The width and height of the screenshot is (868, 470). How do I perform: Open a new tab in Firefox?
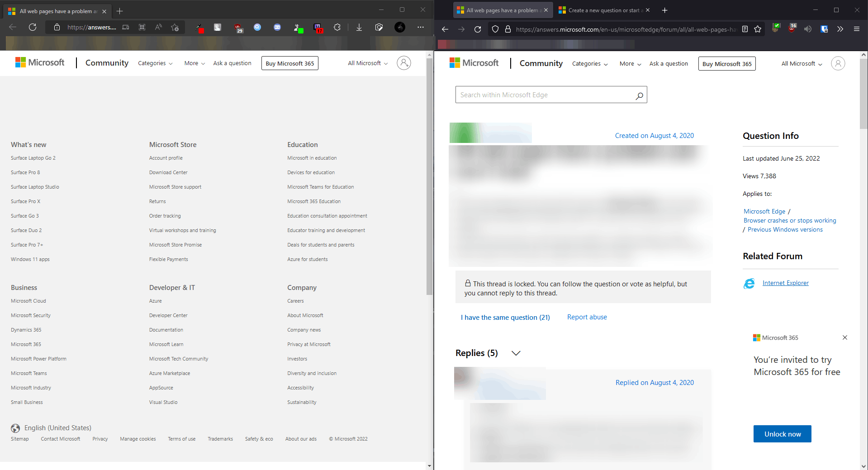click(x=664, y=10)
